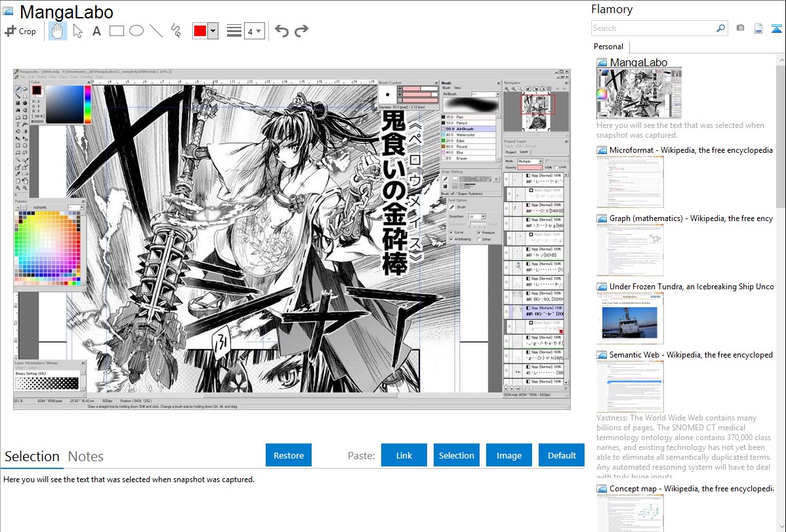Click the camera capture icon
The width and height of the screenshot is (786, 532).
pyautogui.click(x=740, y=28)
